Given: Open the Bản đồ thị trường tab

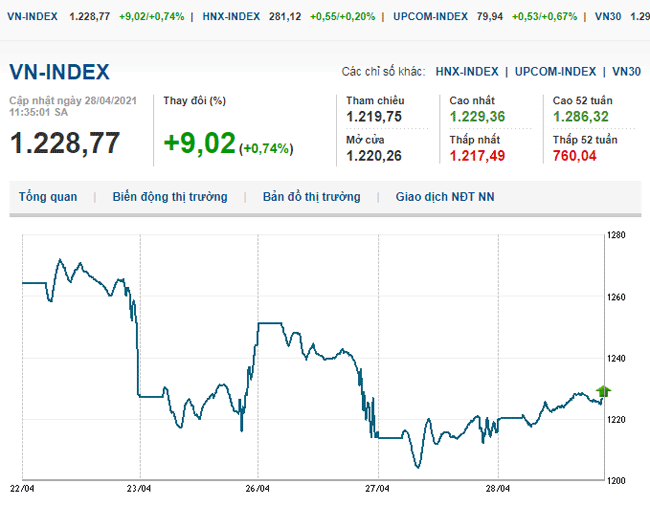Looking at the screenshot, I should [x=311, y=197].
